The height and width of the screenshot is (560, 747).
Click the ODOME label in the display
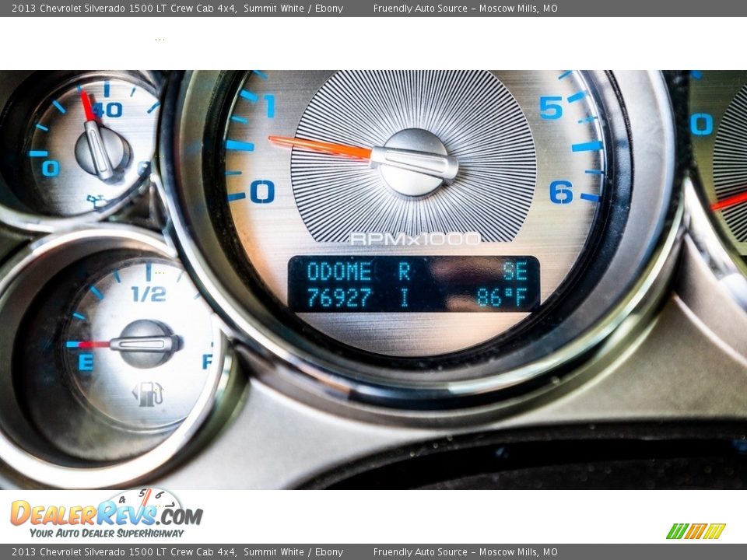339,271
